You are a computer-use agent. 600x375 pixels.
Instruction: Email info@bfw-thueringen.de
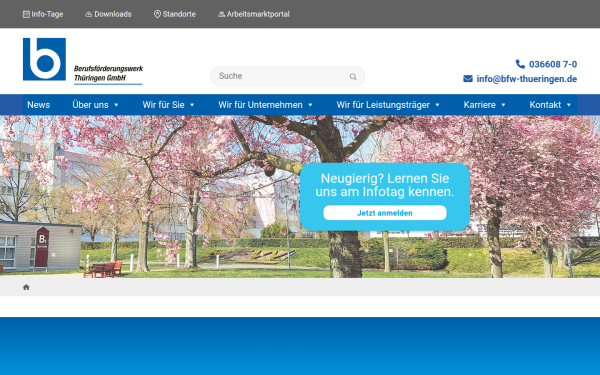pos(527,79)
